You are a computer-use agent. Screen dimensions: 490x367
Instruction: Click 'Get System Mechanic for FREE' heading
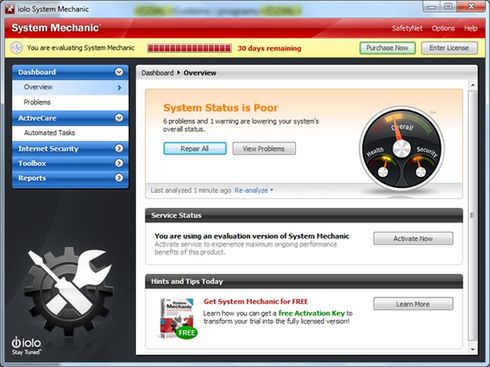[x=256, y=302]
